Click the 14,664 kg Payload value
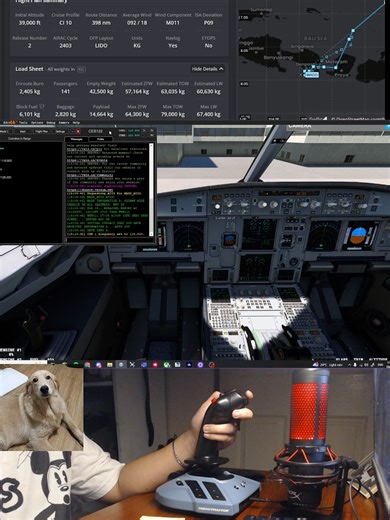The image size is (390, 520). 101,114
